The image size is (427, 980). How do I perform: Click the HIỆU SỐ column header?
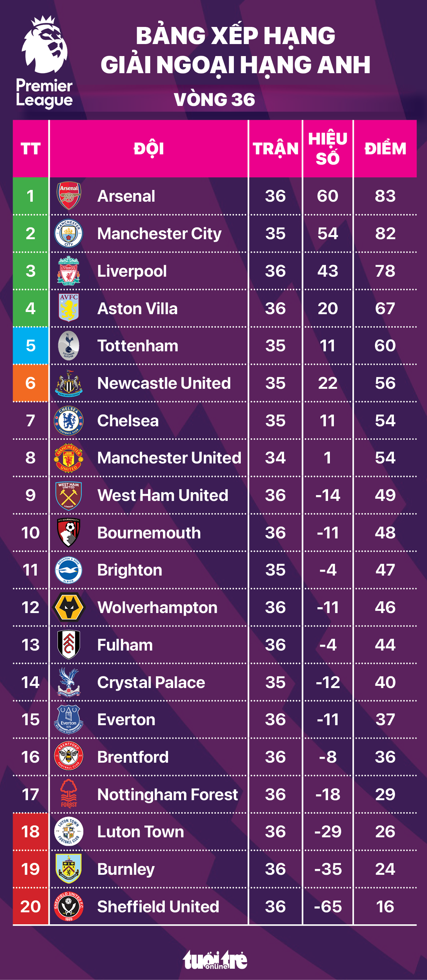point(327,149)
